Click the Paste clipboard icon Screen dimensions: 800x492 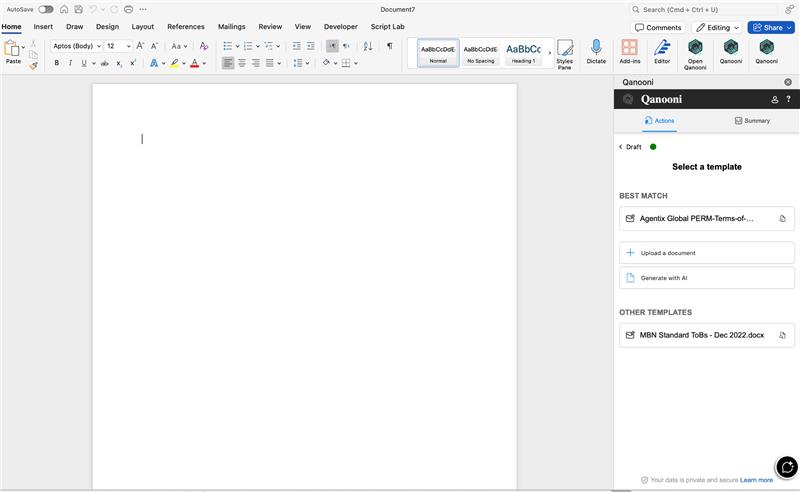tap(12, 50)
